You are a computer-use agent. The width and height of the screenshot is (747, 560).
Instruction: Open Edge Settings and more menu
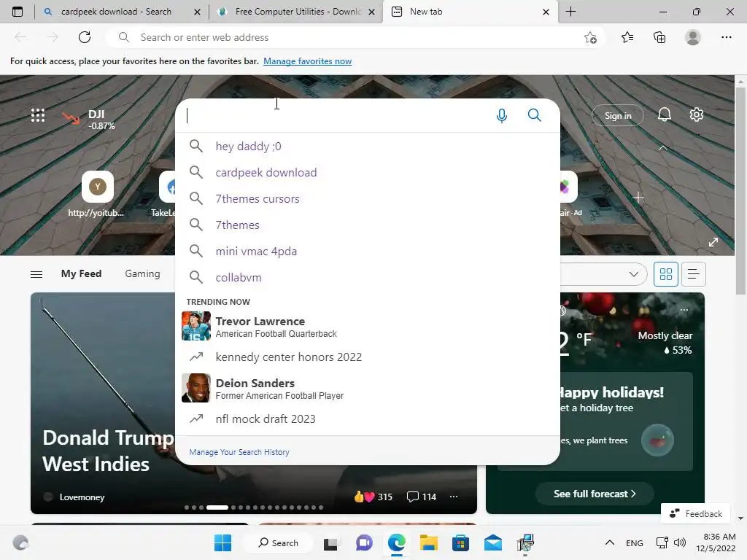726,37
